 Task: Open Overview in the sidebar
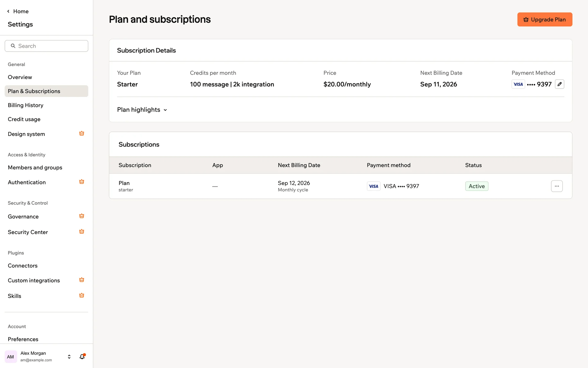pos(46,77)
